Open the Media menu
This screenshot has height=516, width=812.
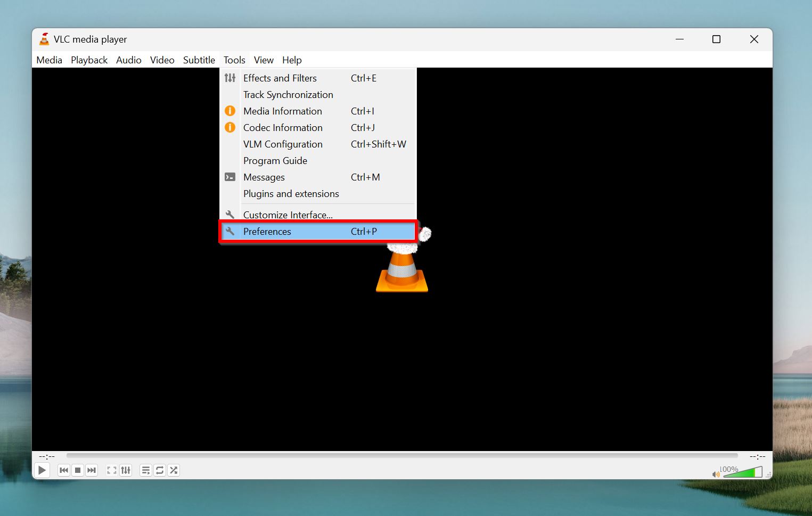tap(49, 60)
